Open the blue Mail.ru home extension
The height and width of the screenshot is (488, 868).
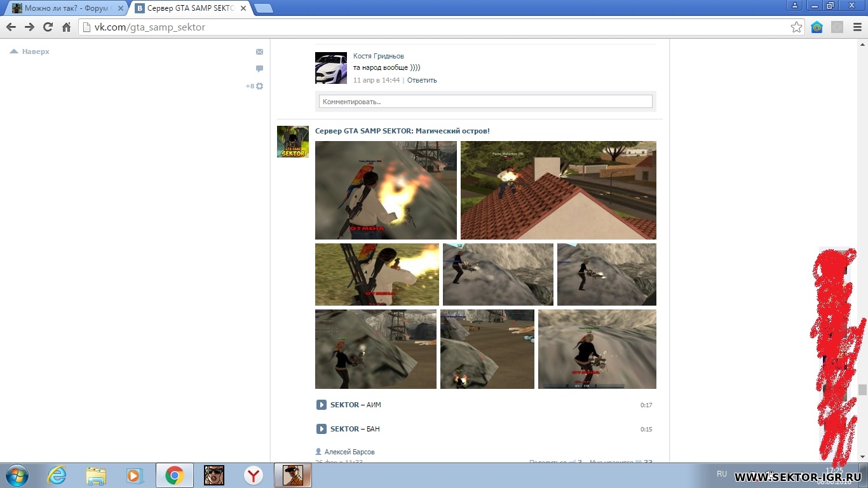click(x=817, y=27)
